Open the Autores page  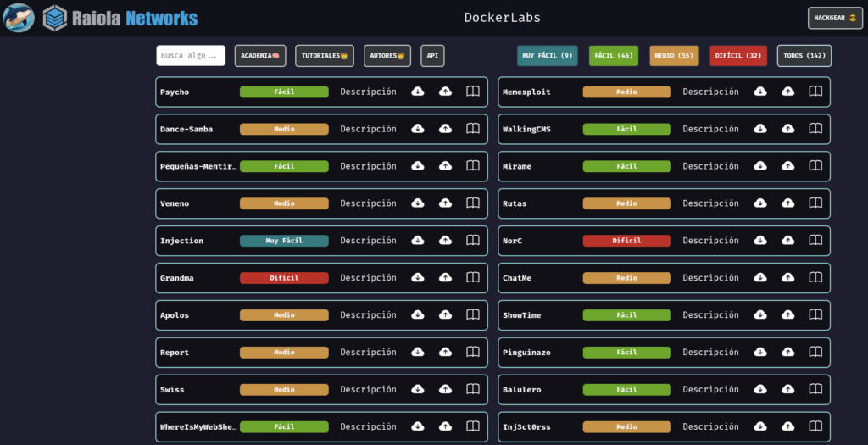pos(387,55)
